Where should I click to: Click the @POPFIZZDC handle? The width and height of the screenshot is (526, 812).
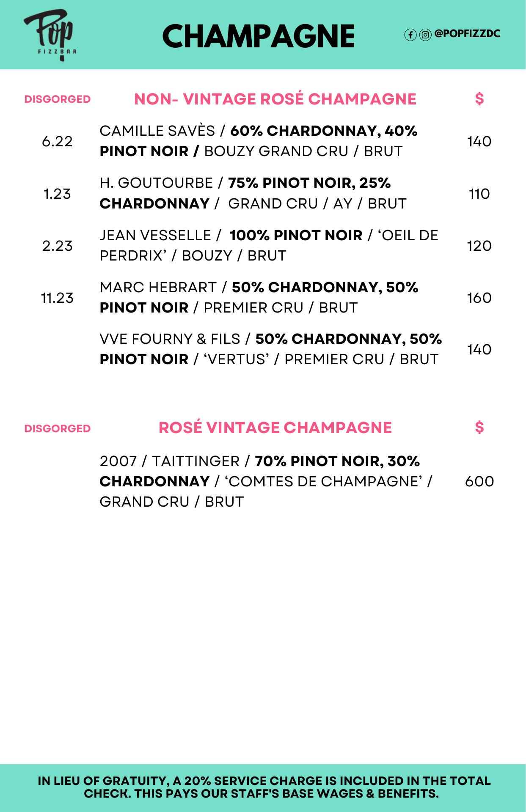(x=467, y=34)
